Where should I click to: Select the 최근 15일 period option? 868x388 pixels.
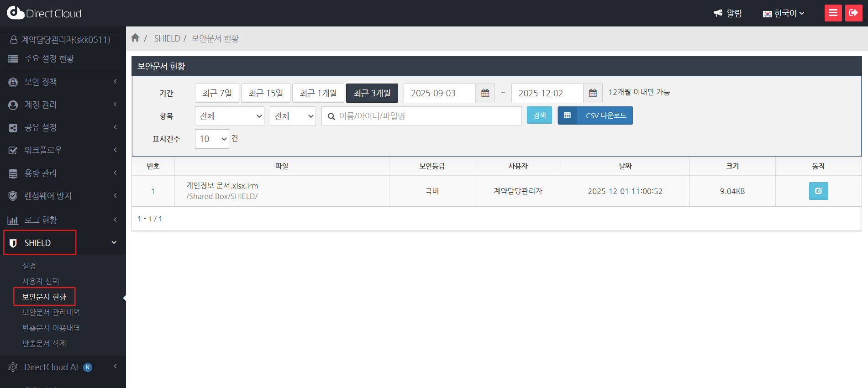click(266, 93)
